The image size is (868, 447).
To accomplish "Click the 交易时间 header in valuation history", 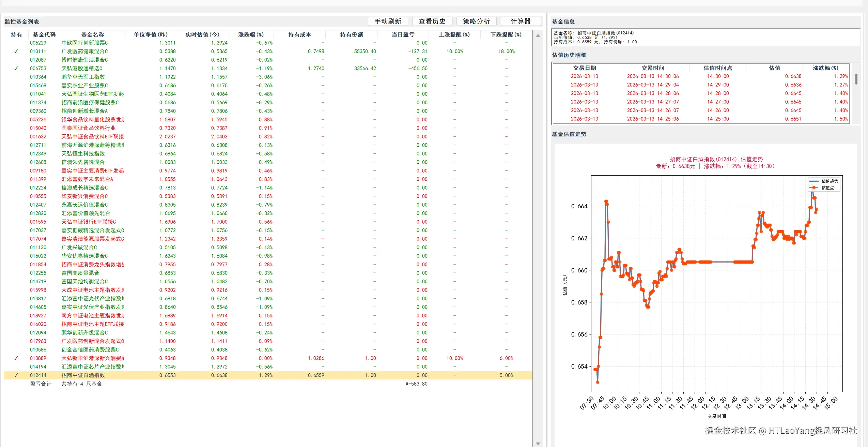I will pos(653,68).
